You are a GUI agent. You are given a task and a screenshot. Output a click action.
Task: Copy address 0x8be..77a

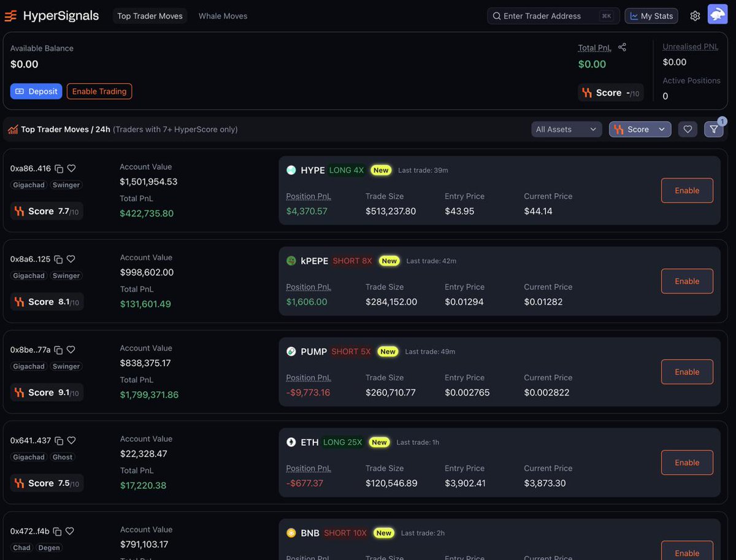[58, 350]
